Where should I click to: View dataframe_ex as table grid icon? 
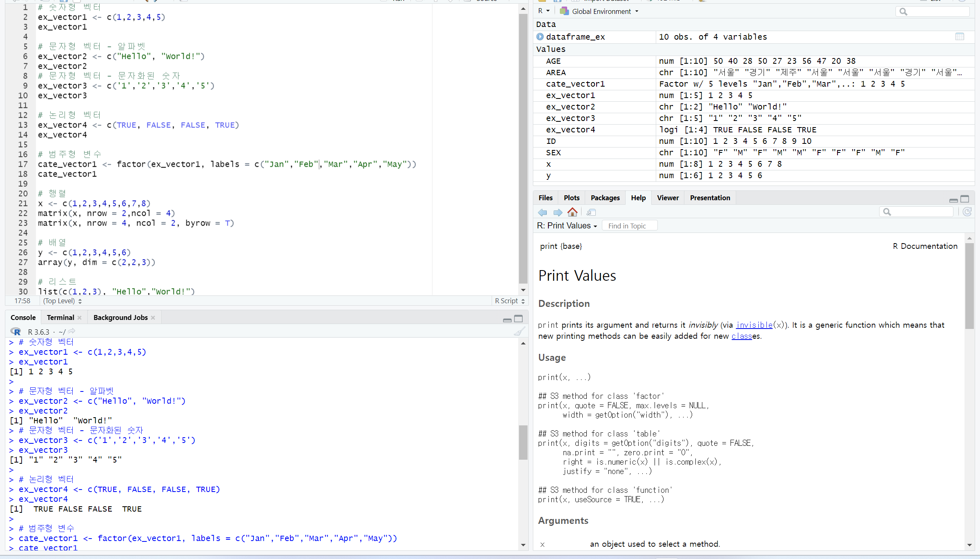[960, 37]
